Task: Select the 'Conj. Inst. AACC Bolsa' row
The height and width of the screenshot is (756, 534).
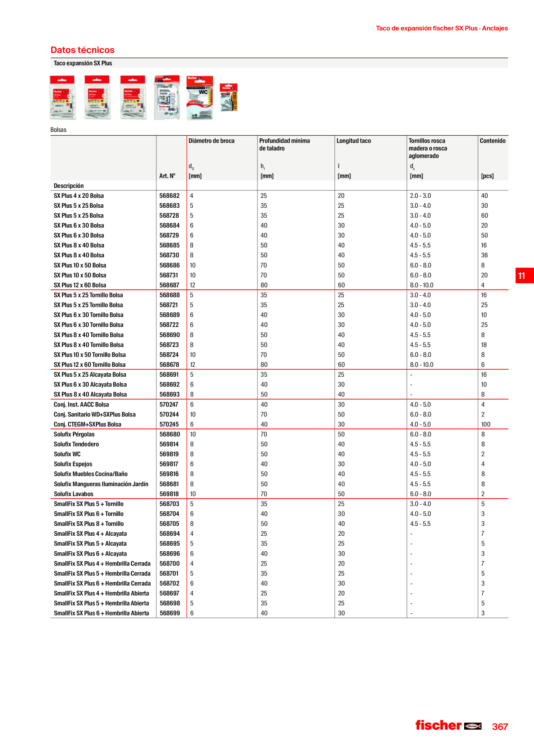Action: (x=279, y=405)
